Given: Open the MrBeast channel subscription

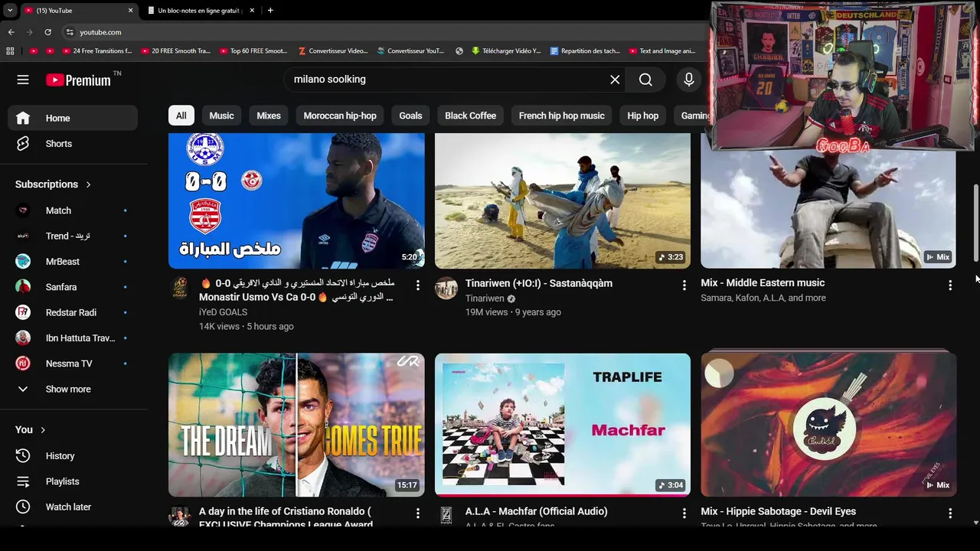Looking at the screenshot, I should pos(73,262).
